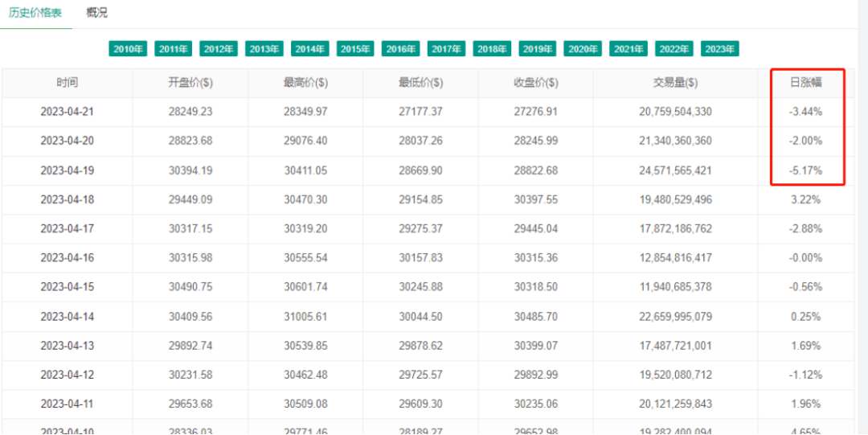The width and height of the screenshot is (868, 435).
Task: Select the 2023年 year filter
Action: (x=720, y=49)
